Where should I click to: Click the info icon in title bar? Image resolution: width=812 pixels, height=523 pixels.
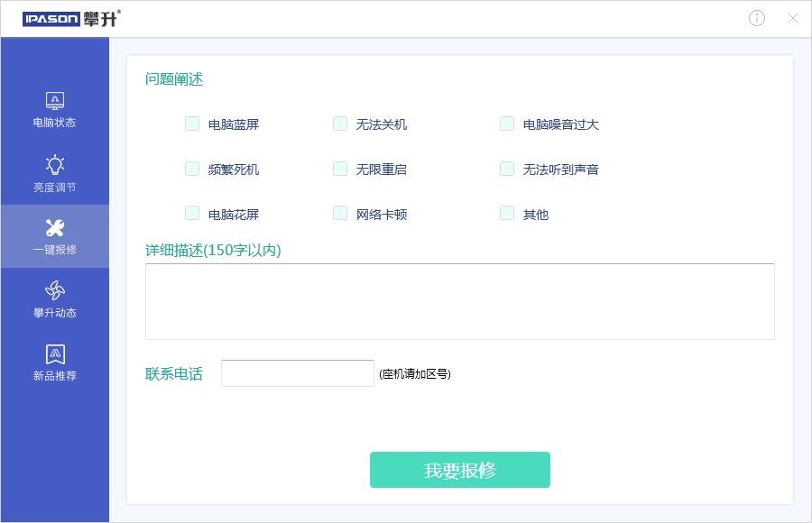pyautogui.click(x=757, y=18)
